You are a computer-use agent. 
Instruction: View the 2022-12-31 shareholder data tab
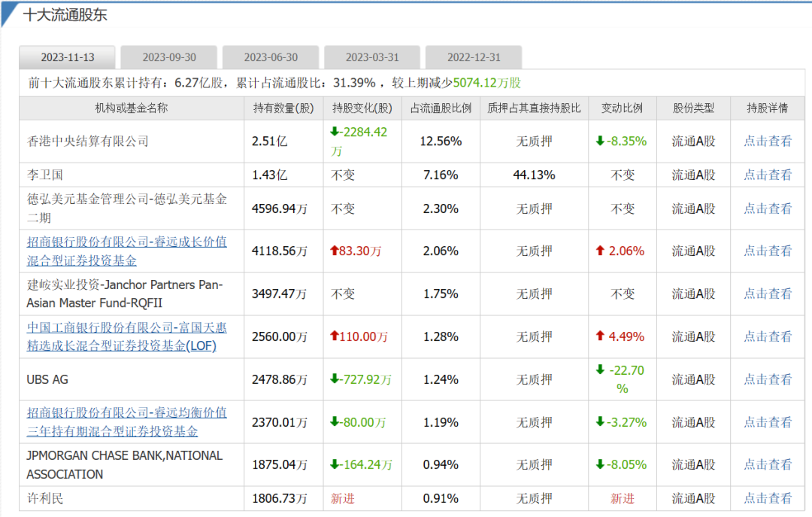coord(474,56)
